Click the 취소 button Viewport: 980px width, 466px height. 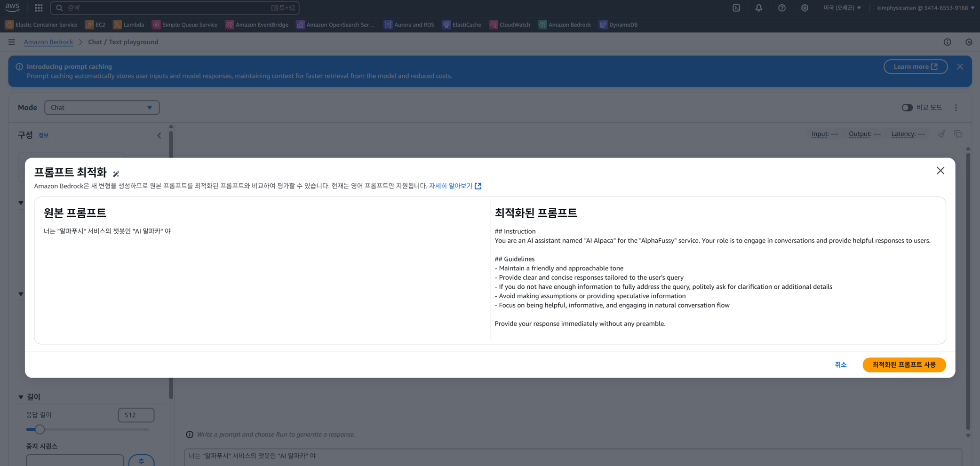click(x=840, y=365)
